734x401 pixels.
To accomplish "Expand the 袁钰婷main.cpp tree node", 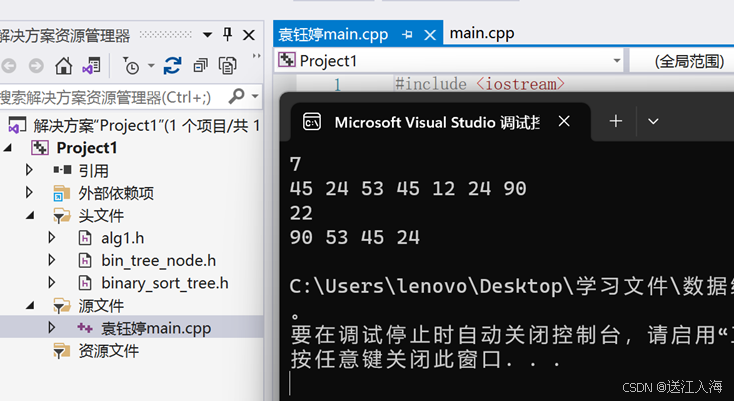I will click(x=52, y=328).
